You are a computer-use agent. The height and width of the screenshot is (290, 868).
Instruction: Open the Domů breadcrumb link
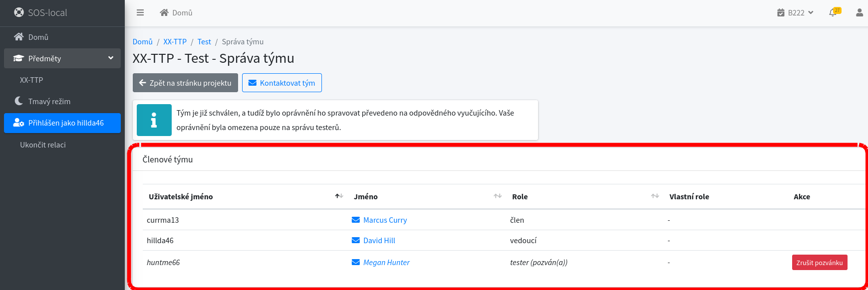point(143,42)
